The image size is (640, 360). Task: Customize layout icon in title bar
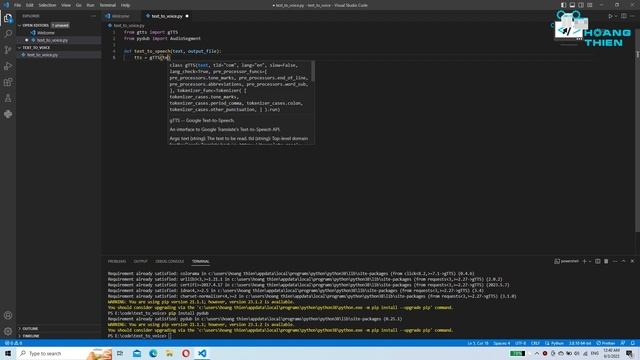(590, 5)
